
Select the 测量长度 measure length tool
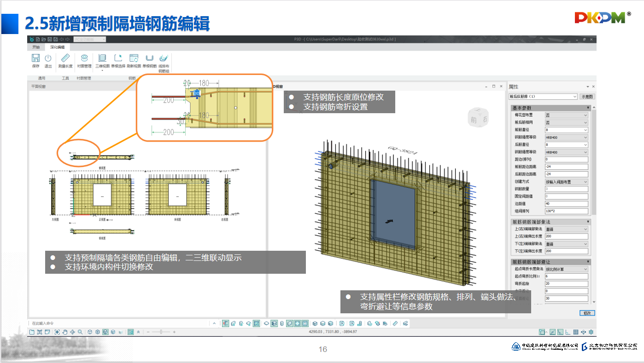click(65, 58)
